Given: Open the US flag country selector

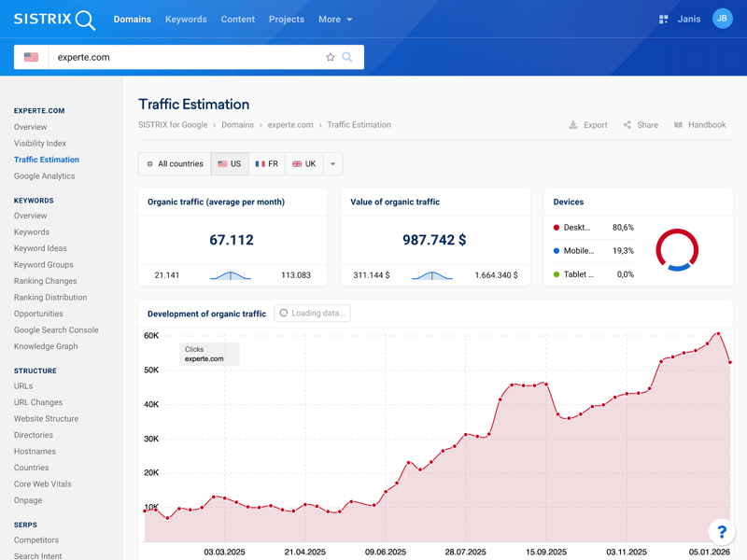Looking at the screenshot, I should tap(32, 57).
